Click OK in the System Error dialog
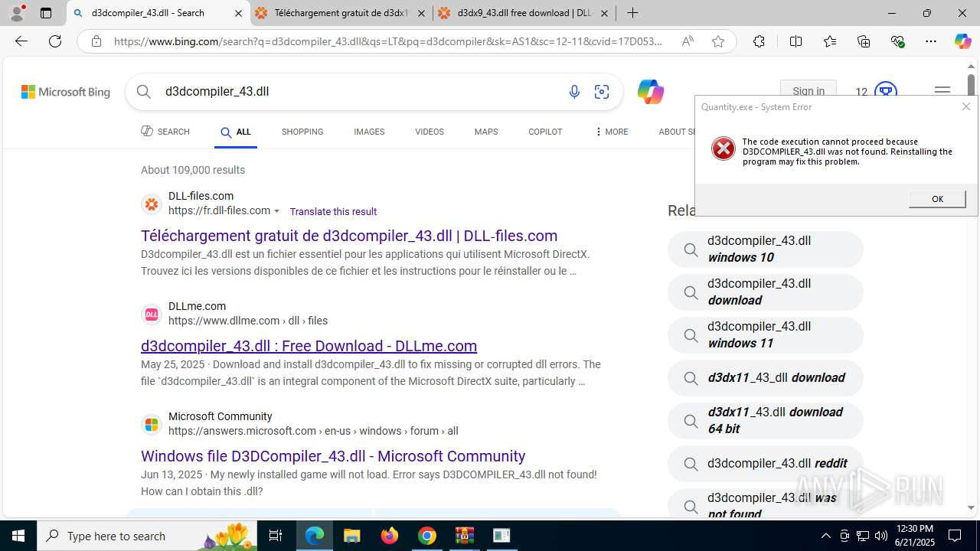 point(937,199)
